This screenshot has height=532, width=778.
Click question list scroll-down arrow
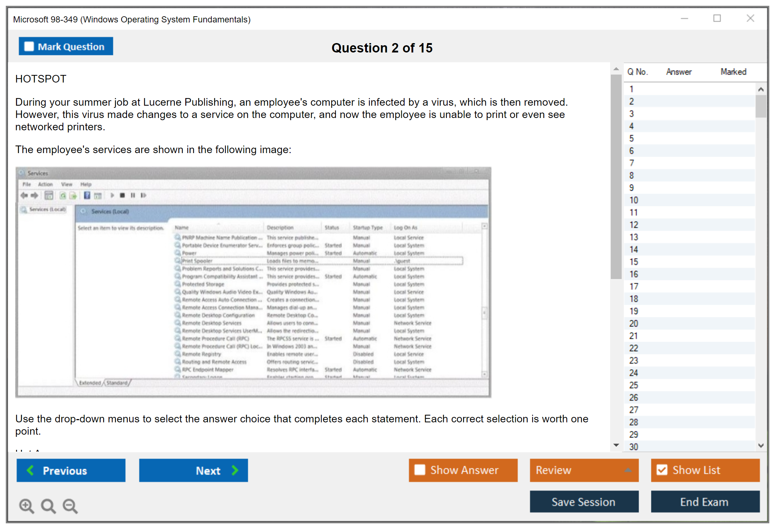point(761,446)
